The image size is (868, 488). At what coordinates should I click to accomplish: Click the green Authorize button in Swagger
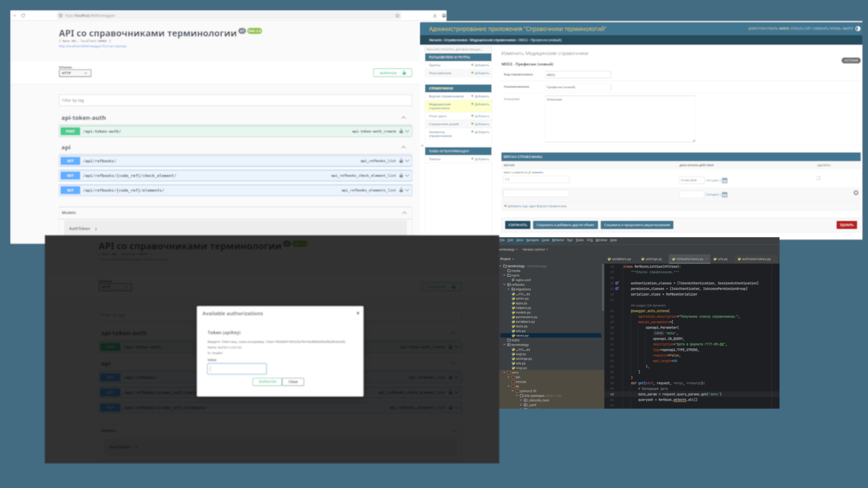[392, 73]
